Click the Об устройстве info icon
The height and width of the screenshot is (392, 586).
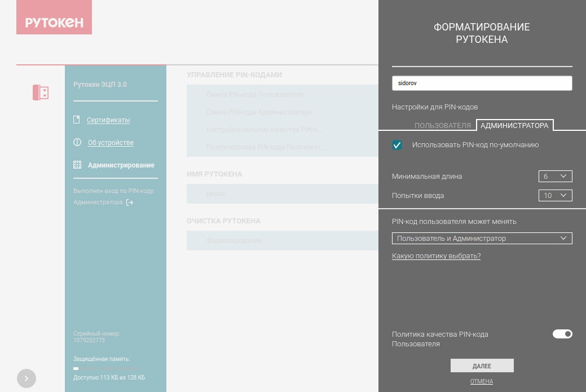77,142
